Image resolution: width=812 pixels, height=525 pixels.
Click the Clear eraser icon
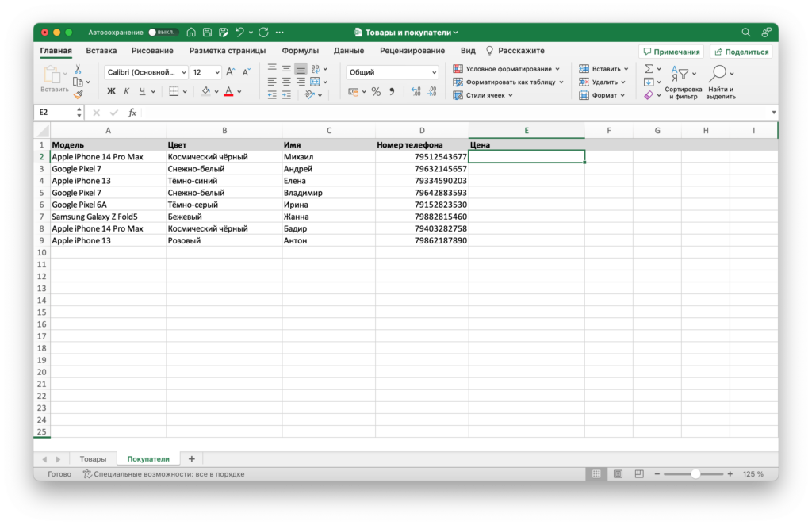tap(649, 95)
